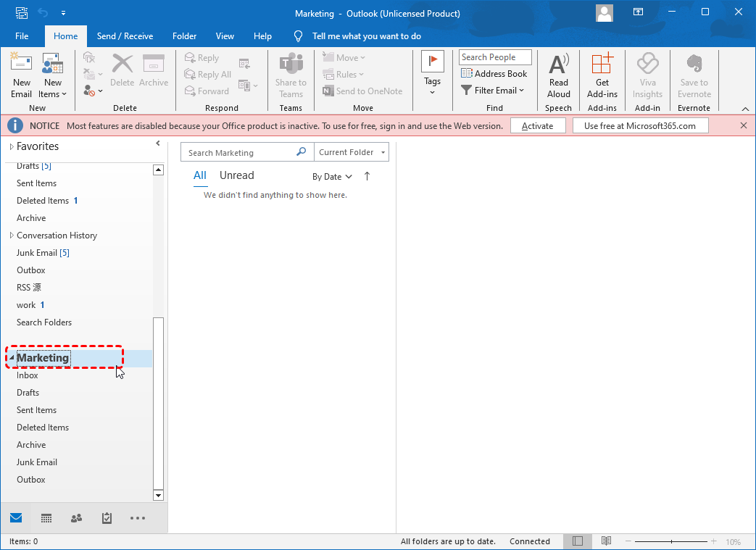Click the Activate button
The height and width of the screenshot is (550, 756).
[537, 125]
